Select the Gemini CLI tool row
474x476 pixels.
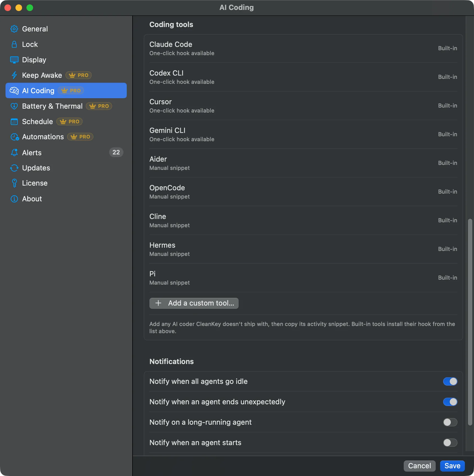point(303,134)
